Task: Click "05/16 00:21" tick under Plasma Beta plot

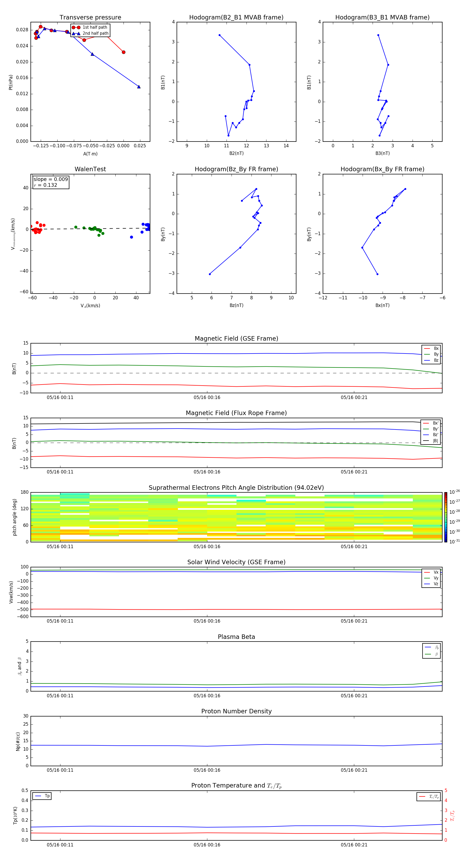Action: 354,696
